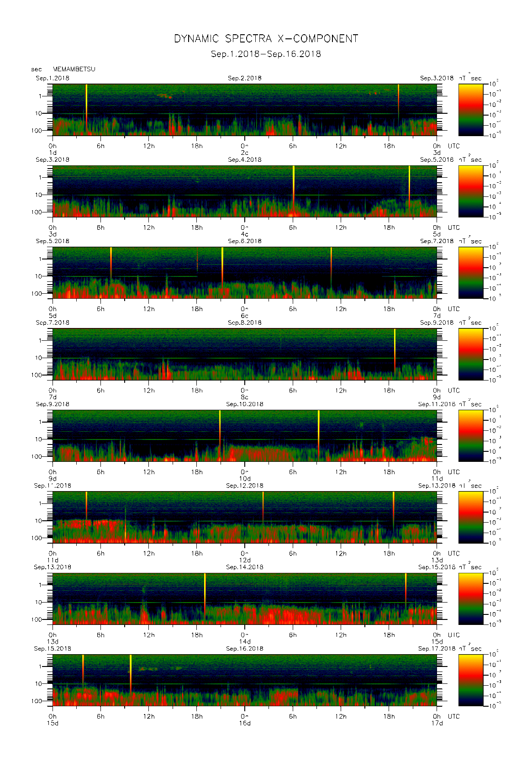Click the MEMAMBETSU station label
Screen dimensions: 532x767
[x=74, y=69]
